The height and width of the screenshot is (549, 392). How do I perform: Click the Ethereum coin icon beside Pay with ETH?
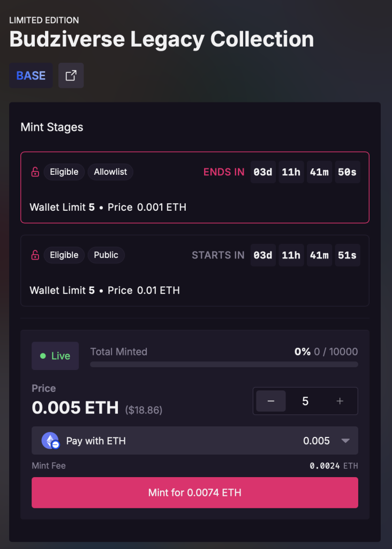click(x=50, y=441)
